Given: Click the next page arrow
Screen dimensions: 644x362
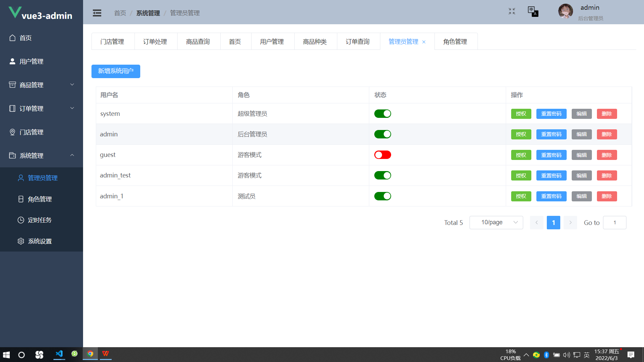Looking at the screenshot, I should pos(570,223).
